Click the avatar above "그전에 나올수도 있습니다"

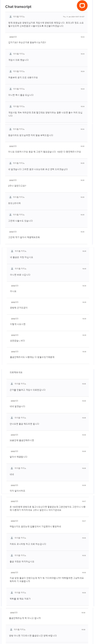tap(11, 215)
